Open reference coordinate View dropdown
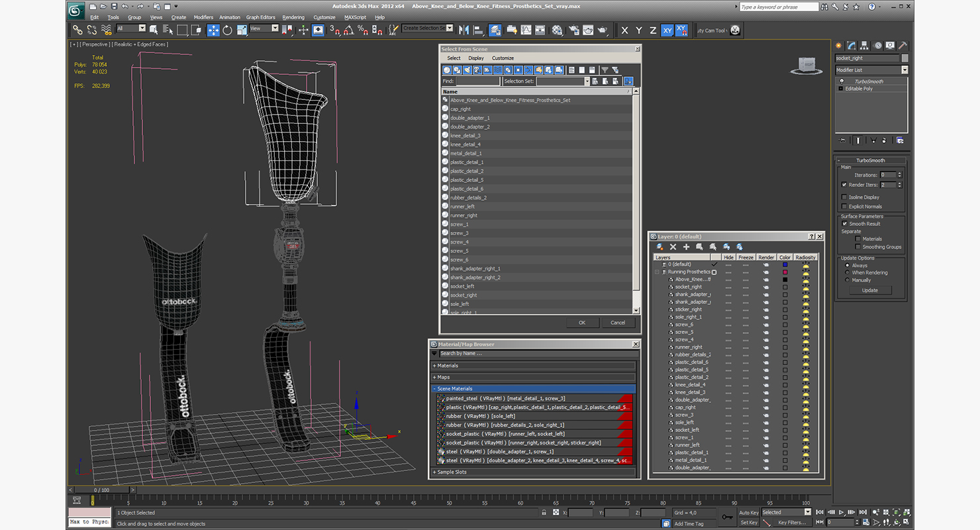This screenshot has height=530, width=980. coord(264,28)
